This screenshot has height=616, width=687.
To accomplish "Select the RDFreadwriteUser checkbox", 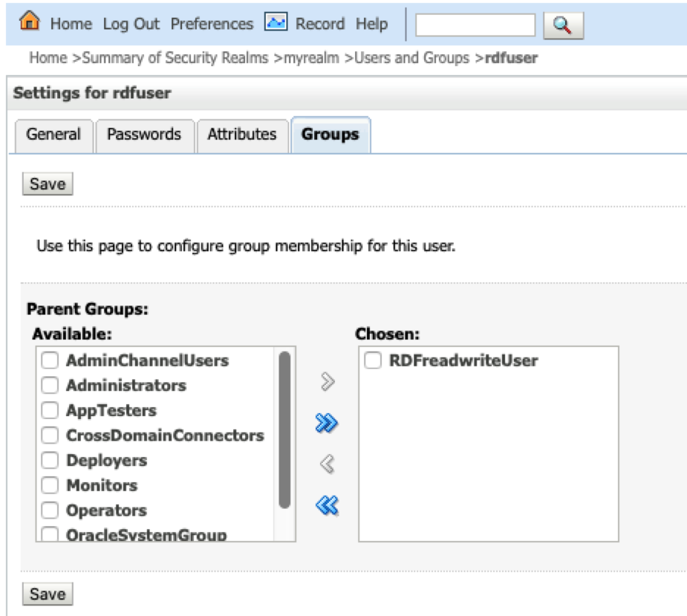I will pos(373,360).
